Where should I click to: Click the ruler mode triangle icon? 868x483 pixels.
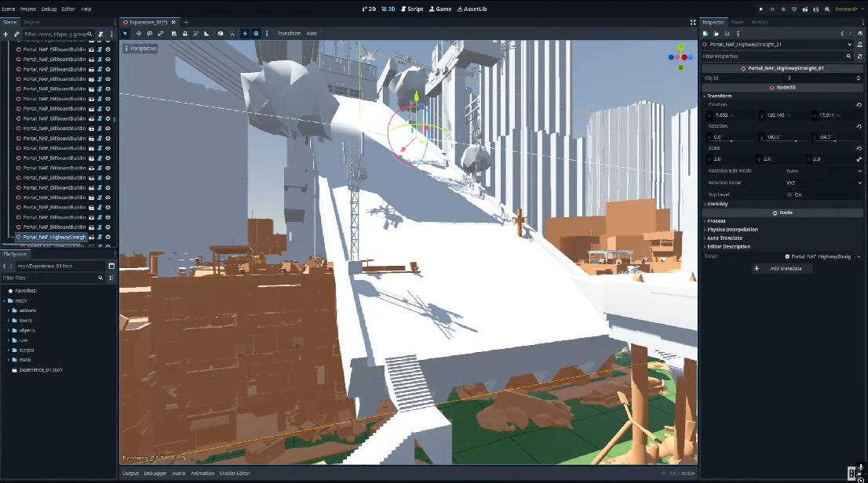206,33
